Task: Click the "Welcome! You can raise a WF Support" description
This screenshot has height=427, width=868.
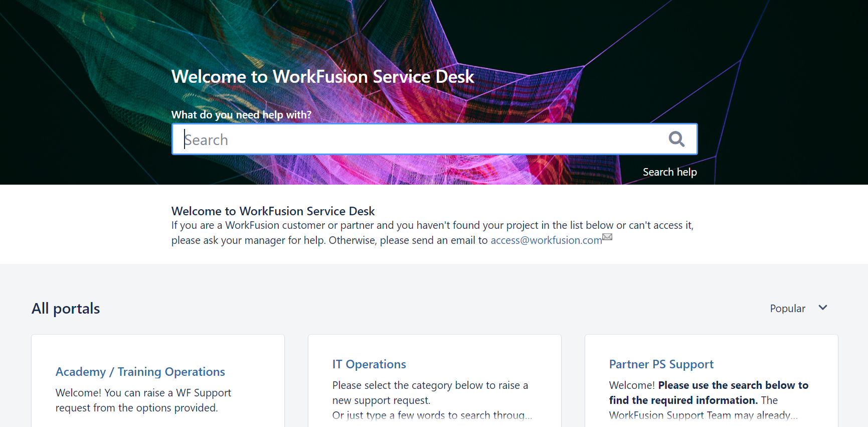Action: pyautogui.click(x=143, y=400)
